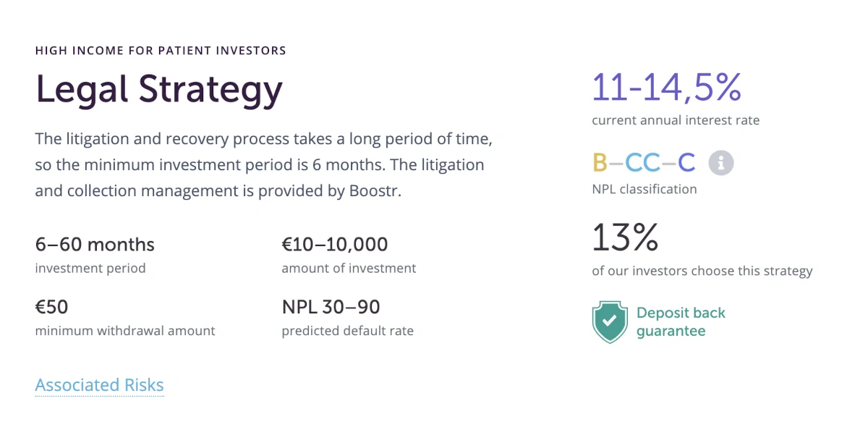Click the €50 minimum withdrawal value

(51, 307)
